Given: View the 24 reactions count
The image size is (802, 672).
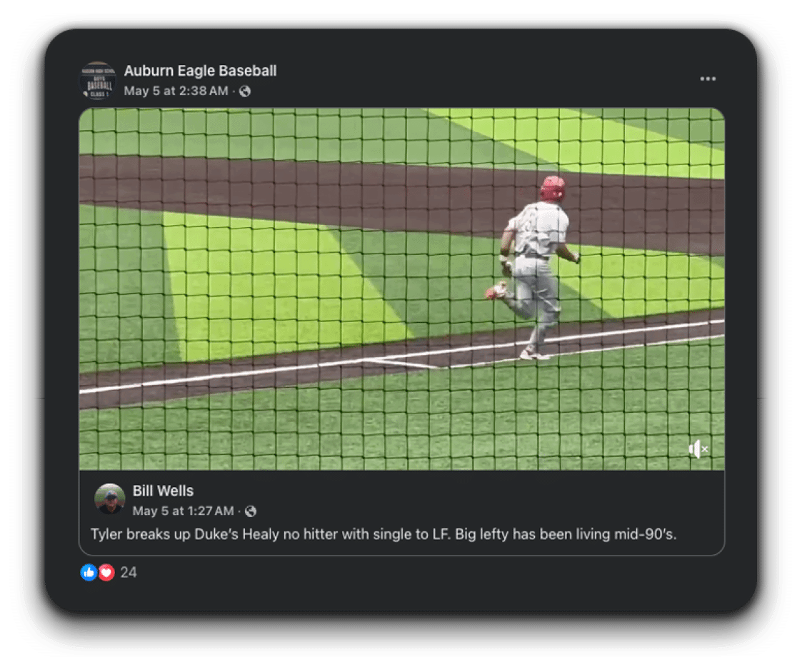Looking at the screenshot, I should point(129,572).
